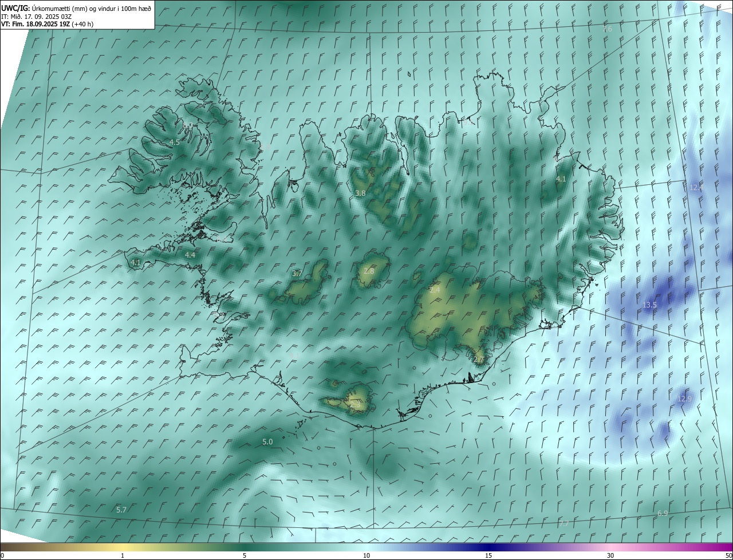Click the 13.5 value east of Iceland
The image size is (733, 560).
click(649, 305)
